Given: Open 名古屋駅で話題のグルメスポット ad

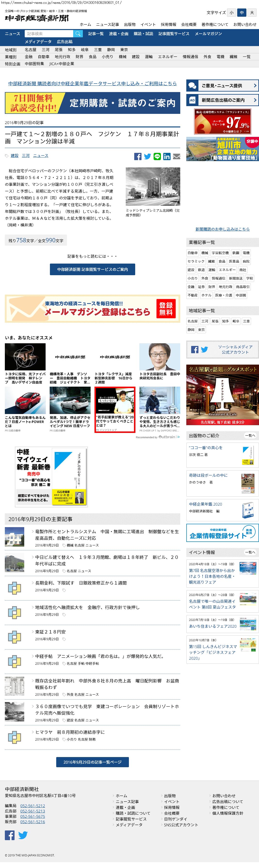Looking at the screenshot, I should 222,395.
